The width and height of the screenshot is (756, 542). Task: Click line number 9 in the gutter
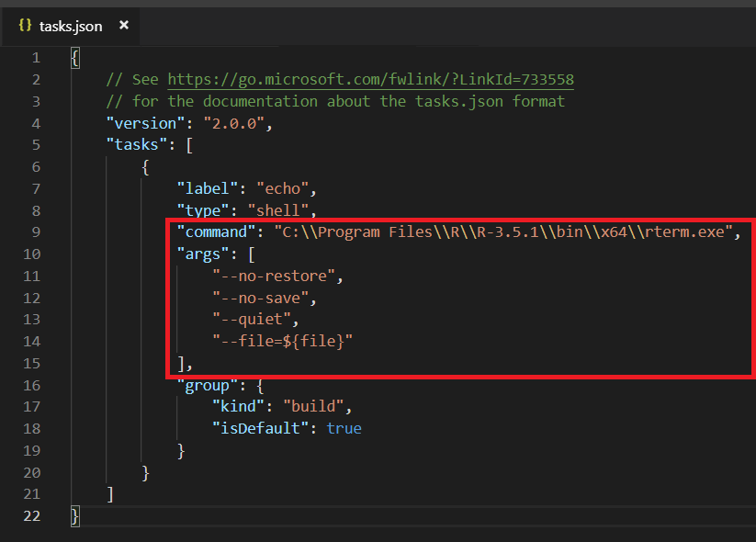coord(35,231)
